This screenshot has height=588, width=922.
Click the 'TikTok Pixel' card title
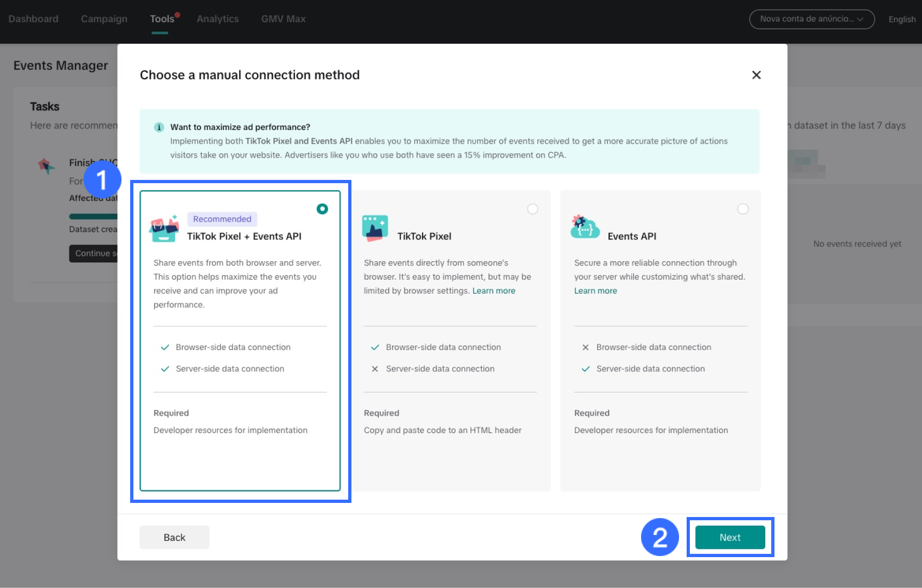pos(424,236)
